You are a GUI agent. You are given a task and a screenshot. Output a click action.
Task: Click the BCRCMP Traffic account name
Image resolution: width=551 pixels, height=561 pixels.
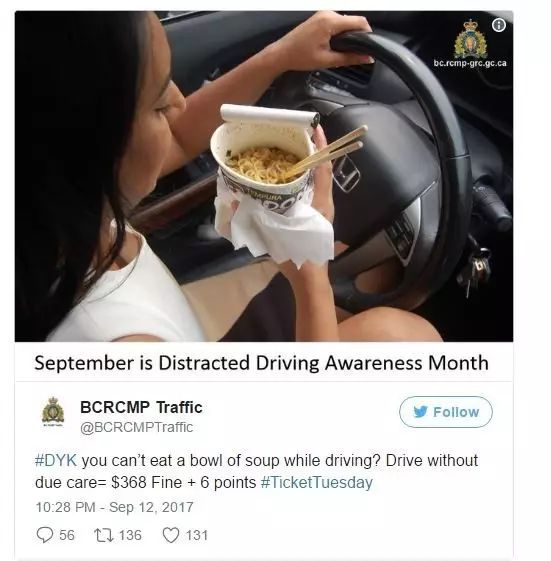click(141, 407)
